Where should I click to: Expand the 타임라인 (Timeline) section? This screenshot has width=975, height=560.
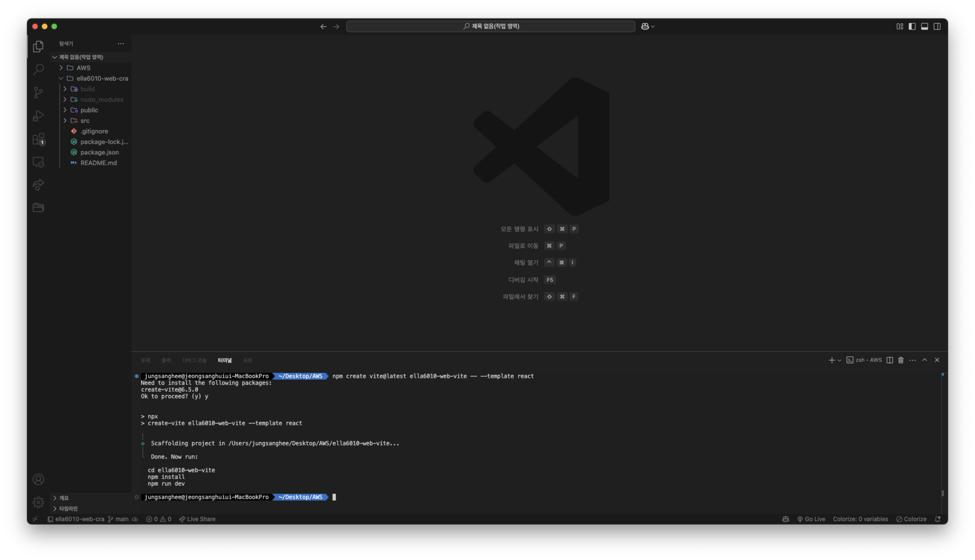pos(91,508)
